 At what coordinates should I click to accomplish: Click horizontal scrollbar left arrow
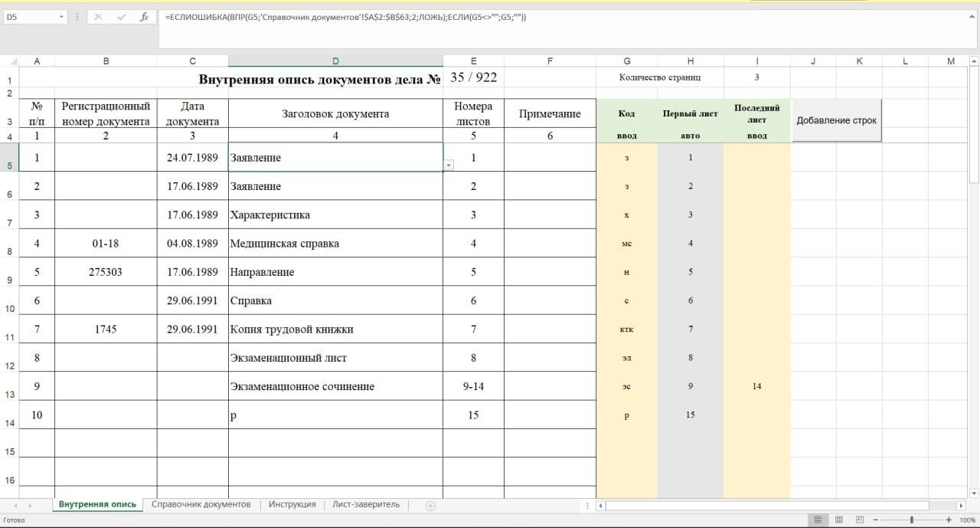point(601,506)
